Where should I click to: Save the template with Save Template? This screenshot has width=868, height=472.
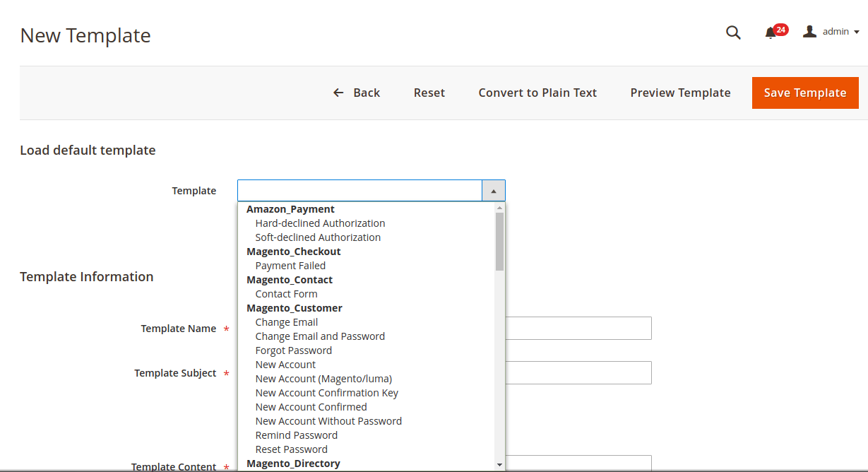pyautogui.click(x=805, y=93)
